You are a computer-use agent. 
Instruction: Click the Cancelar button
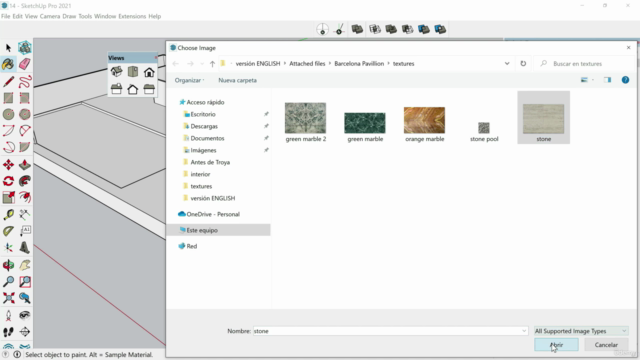[x=606, y=345]
